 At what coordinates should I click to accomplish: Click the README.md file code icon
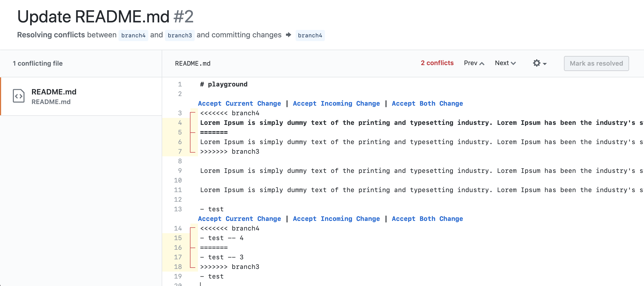coord(19,96)
